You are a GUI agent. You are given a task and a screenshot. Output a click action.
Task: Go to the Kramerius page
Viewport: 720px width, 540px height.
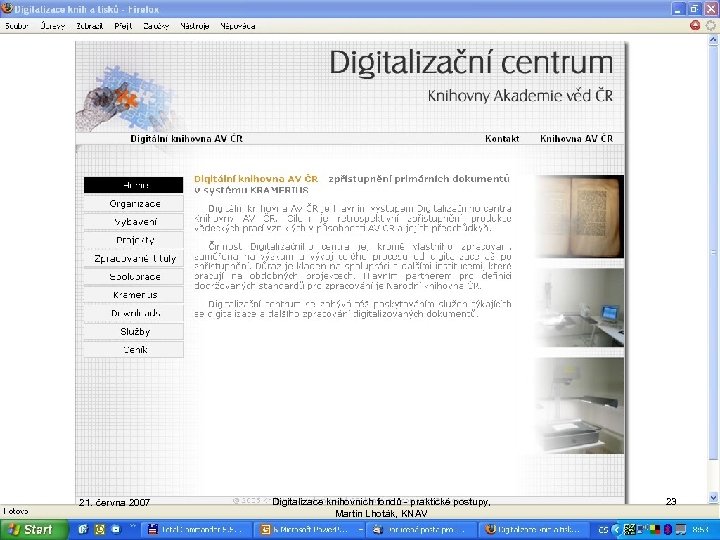point(133,295)
